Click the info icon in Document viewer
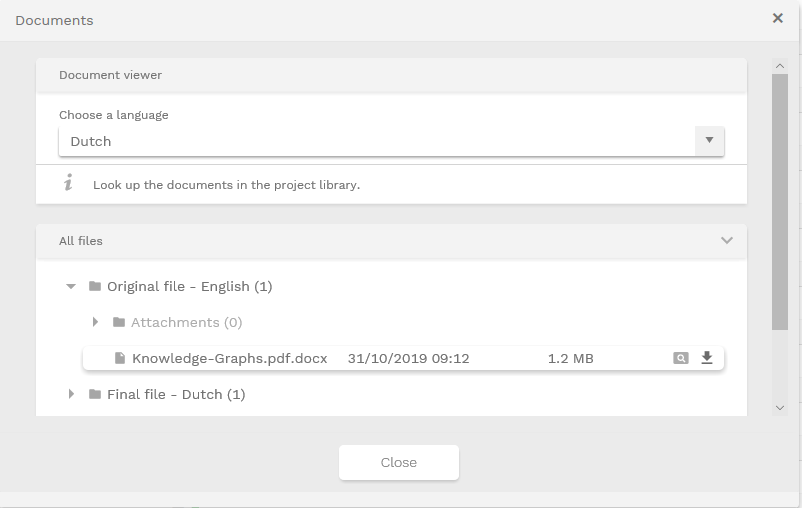Viewport: 802px width, 508px height. pyautogui.click(x=68, y=183)
